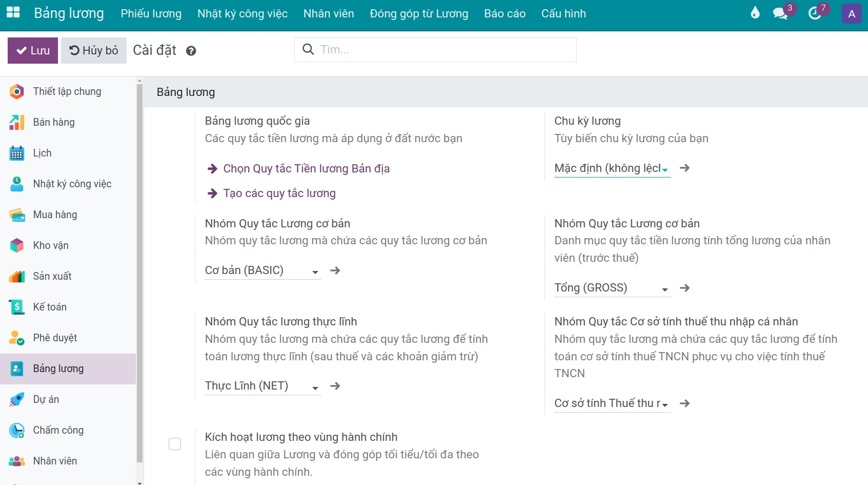The width and height of the screenshot is (868, 485).
Task: Select the Lịch calendar sidebar icon
Action: point(17,153)
